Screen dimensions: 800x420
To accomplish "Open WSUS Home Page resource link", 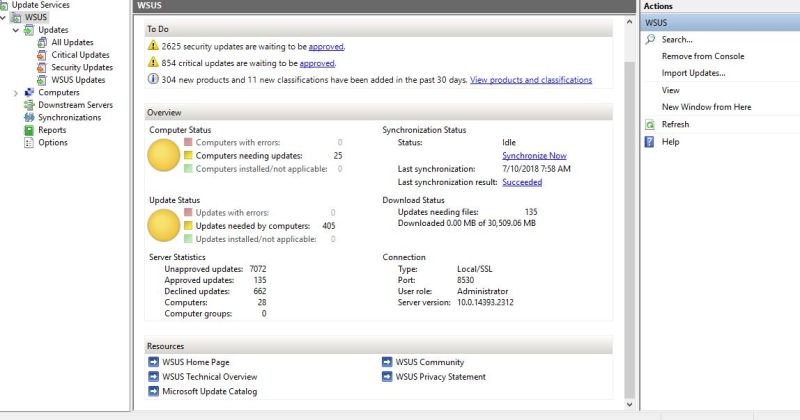I will (196, 362).
